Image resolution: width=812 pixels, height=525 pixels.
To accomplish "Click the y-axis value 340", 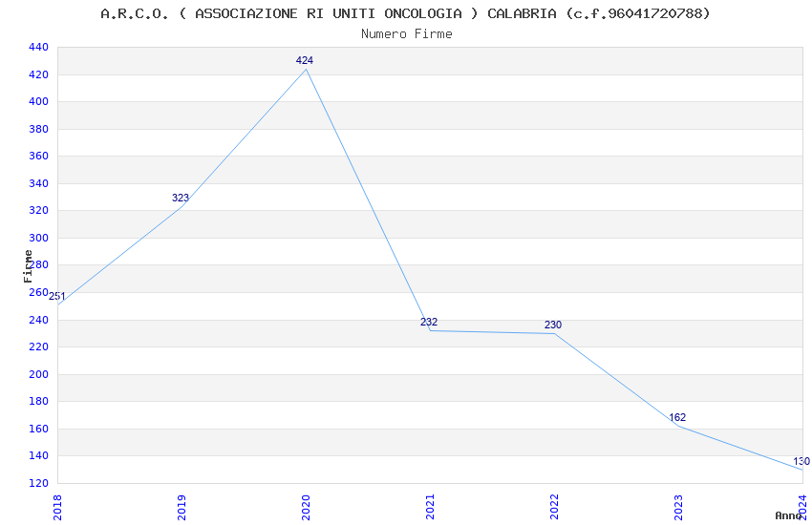I will (x=38, y=183).
